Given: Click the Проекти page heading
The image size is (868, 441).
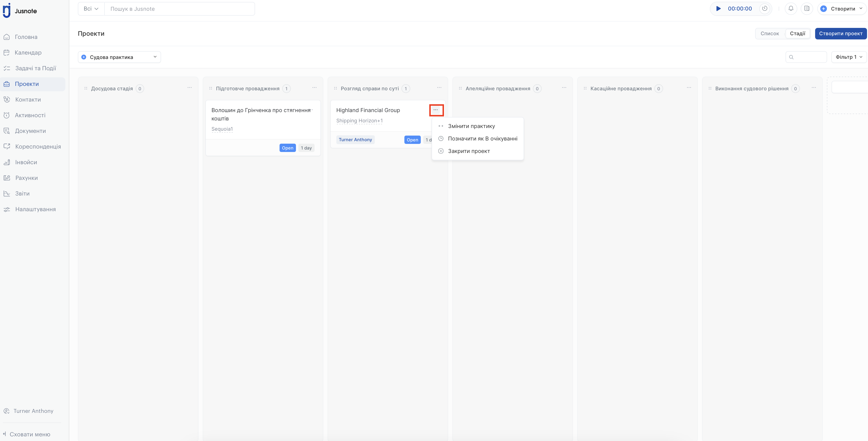Looking at the screenshot, I should pyautogui.click(x=91, y=34).
